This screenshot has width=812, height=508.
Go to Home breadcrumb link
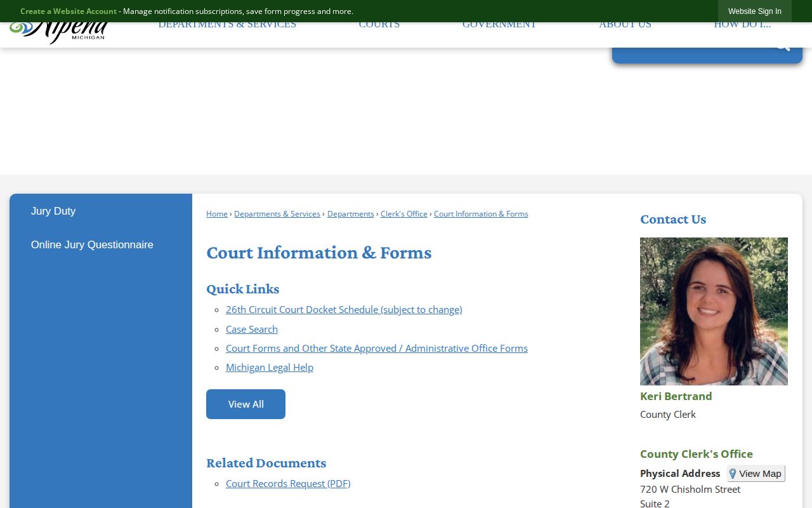217,214
